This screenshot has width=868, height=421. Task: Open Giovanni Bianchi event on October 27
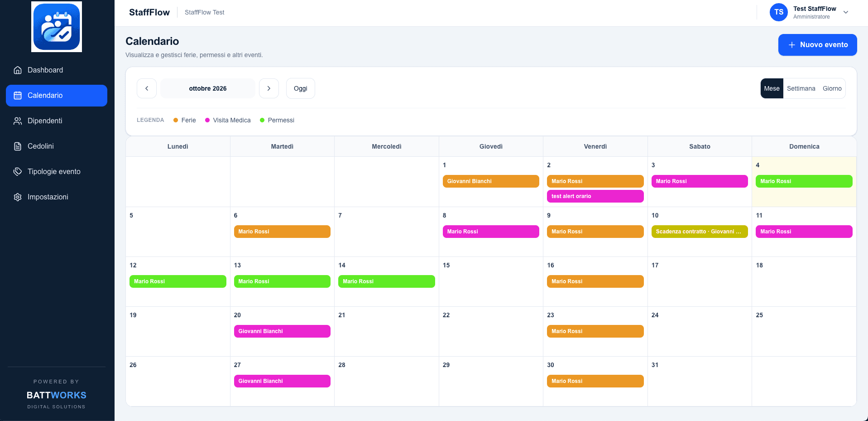(x=282, y=381)
